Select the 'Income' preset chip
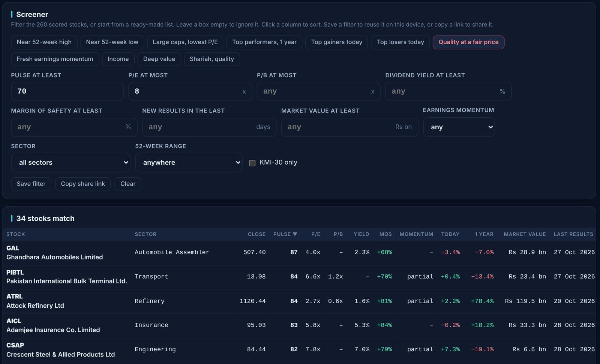 [x=118, y=59]
